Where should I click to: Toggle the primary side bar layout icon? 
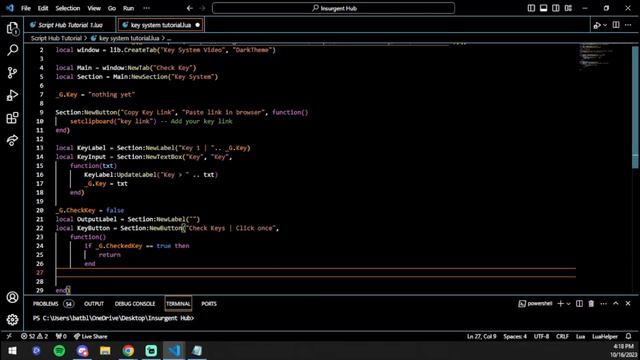pyautogui.click(x=531, y=8)
